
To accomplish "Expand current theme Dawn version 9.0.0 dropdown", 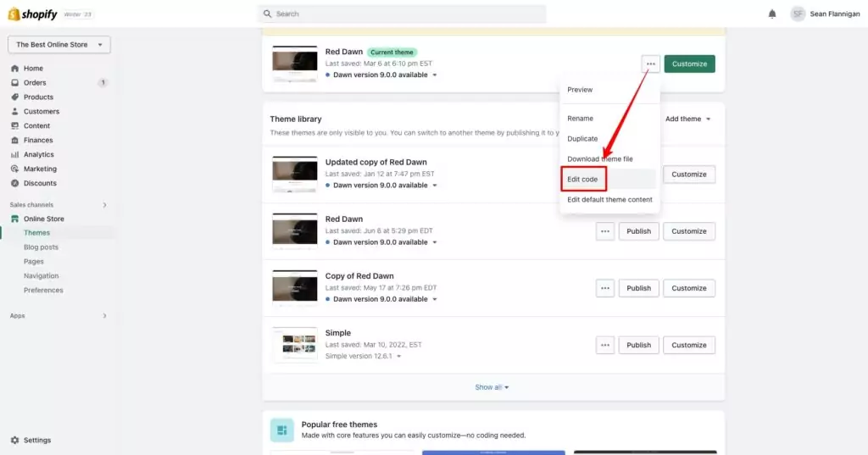I will [435, 75].
